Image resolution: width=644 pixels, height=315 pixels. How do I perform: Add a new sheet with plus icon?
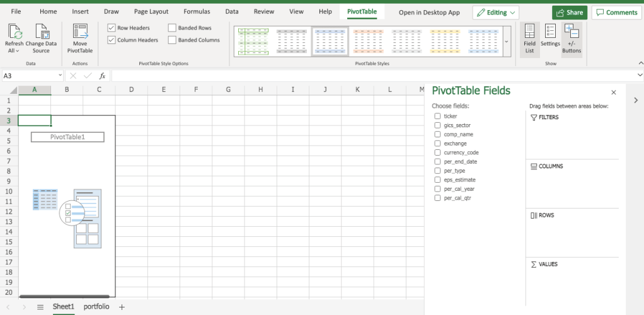tap(122, 307)
